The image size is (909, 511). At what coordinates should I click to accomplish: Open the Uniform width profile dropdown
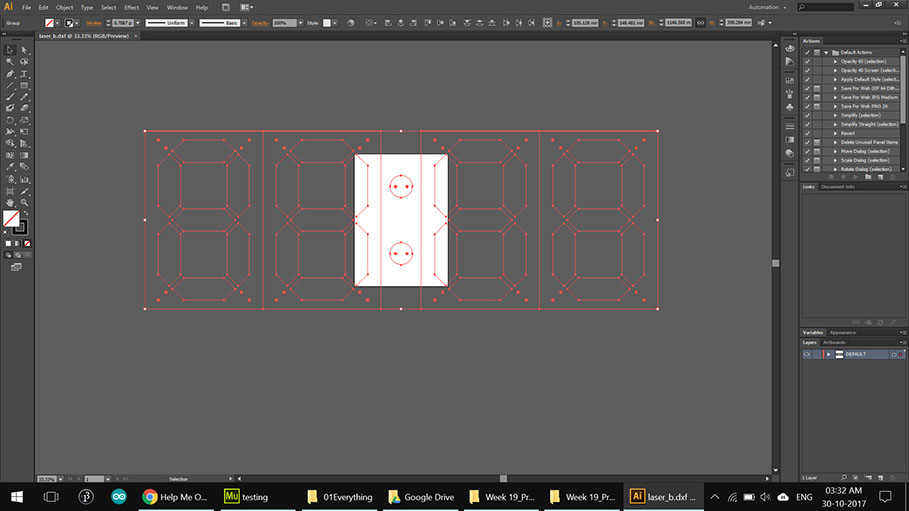click(x=191, y=23)
